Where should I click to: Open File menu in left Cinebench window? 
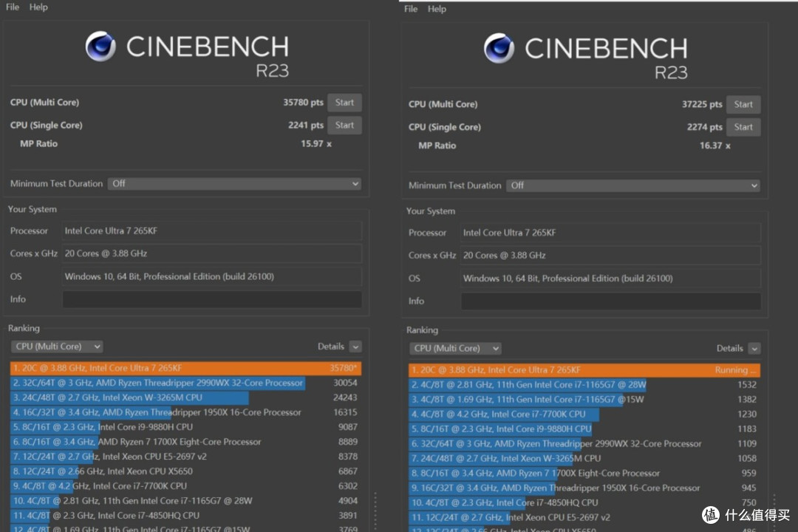[x=13, y=7]
